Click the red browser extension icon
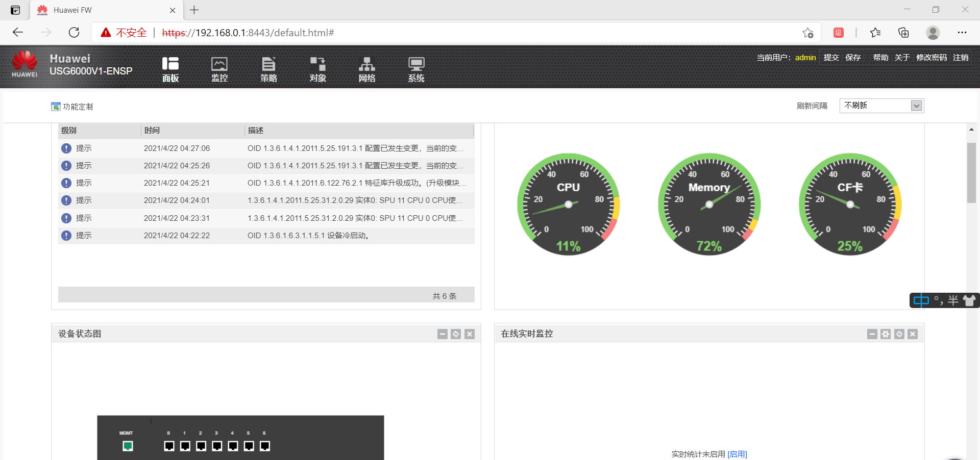Image resolution: width=980 pixels, height=460 pixels. tap(839, 33)
